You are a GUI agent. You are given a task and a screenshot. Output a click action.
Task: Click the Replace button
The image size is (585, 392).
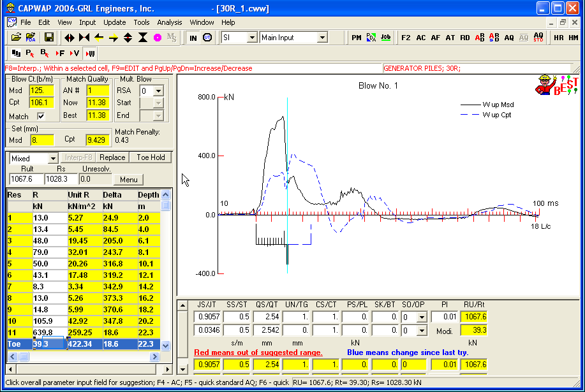point(112,157)
